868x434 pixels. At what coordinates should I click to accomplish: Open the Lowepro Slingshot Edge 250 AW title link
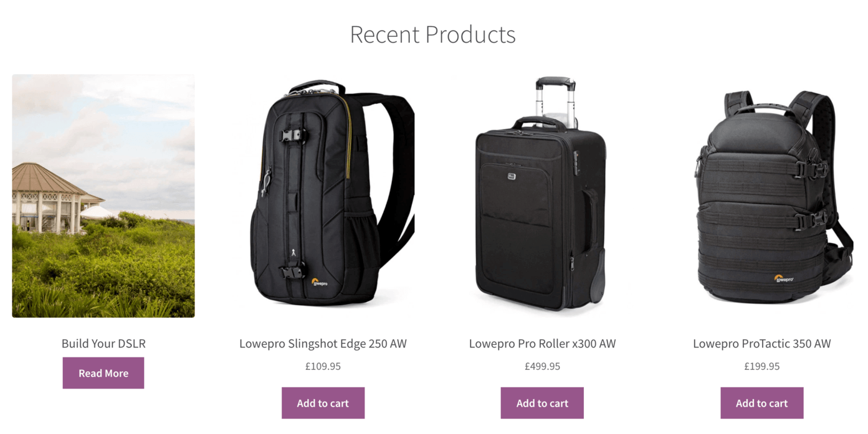(323, 343)
